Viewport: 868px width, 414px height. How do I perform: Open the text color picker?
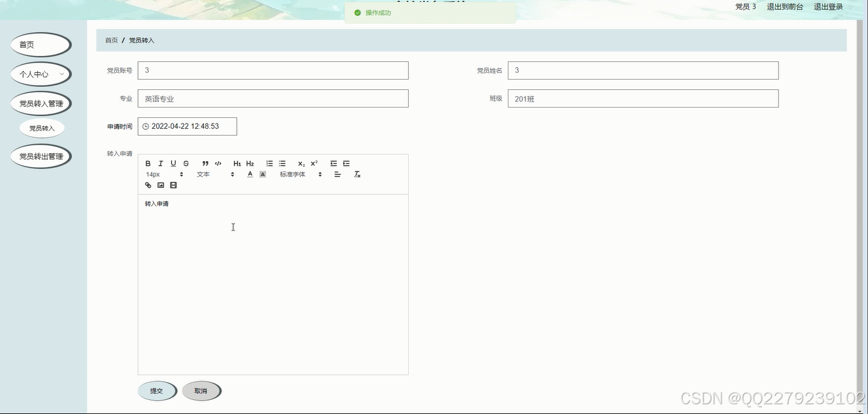point(250,174)
